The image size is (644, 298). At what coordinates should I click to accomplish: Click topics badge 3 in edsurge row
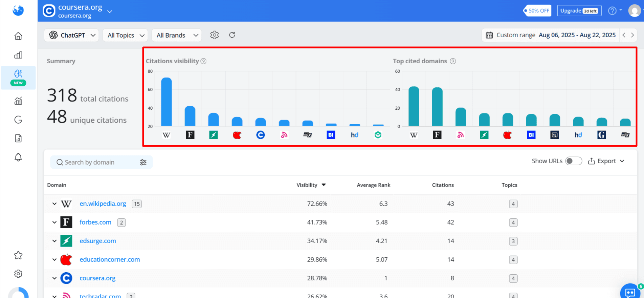point(513,241)
